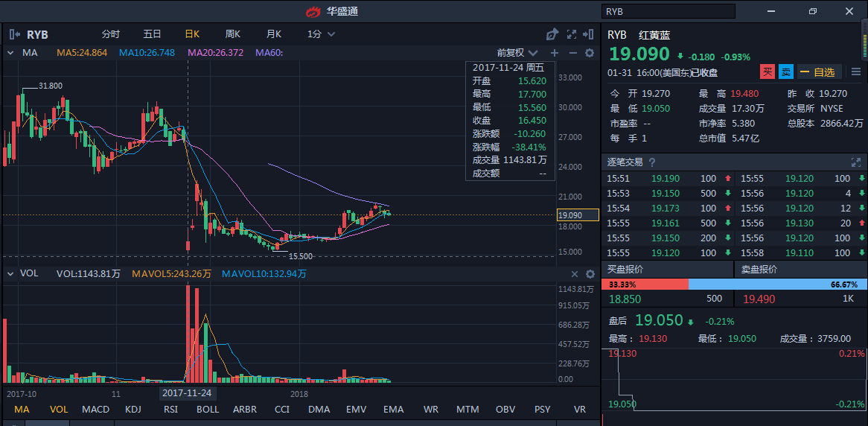Image resolution: width=868 pixels, height=426 pixels.
Task: Click the red 买 buy button
Action: [x=768, y=72]
